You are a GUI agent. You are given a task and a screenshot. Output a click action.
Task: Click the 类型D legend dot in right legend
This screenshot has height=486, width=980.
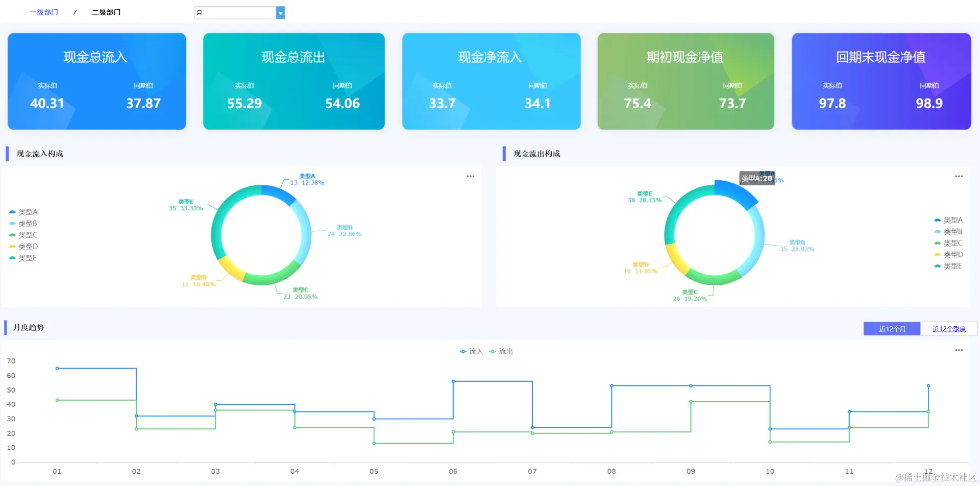coord(939,254)
